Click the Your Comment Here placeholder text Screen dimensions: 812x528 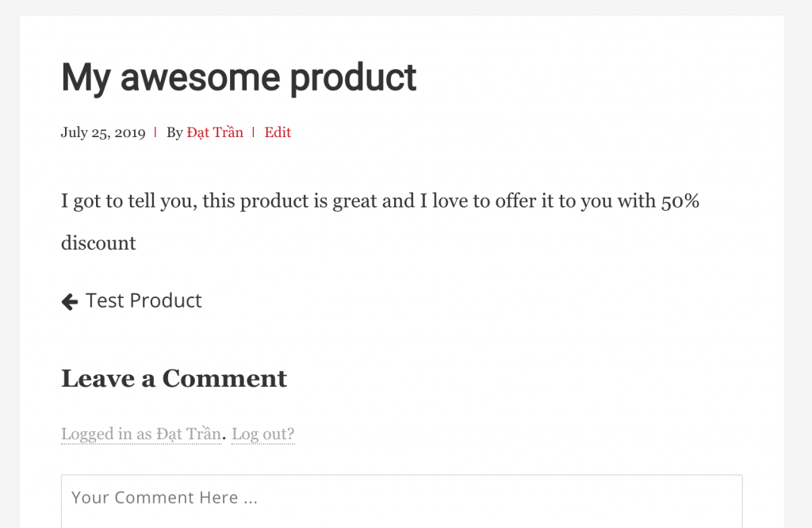(164, 497)
